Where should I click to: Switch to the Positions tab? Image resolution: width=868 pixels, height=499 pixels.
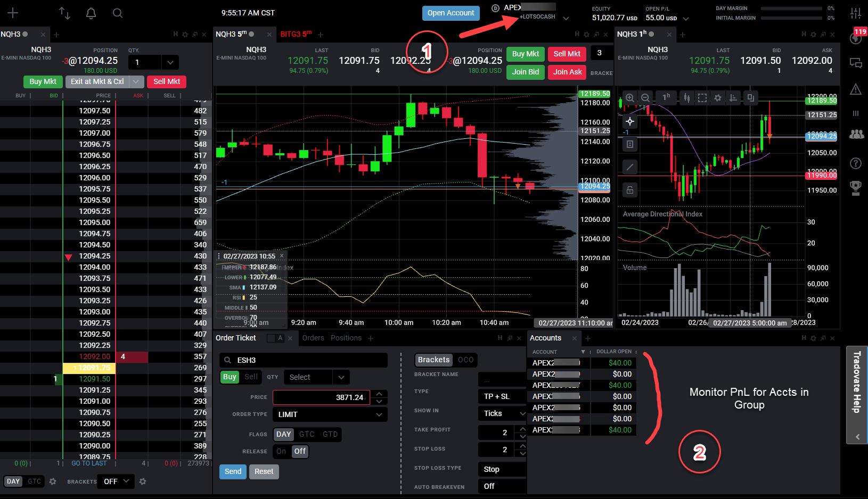346,338
